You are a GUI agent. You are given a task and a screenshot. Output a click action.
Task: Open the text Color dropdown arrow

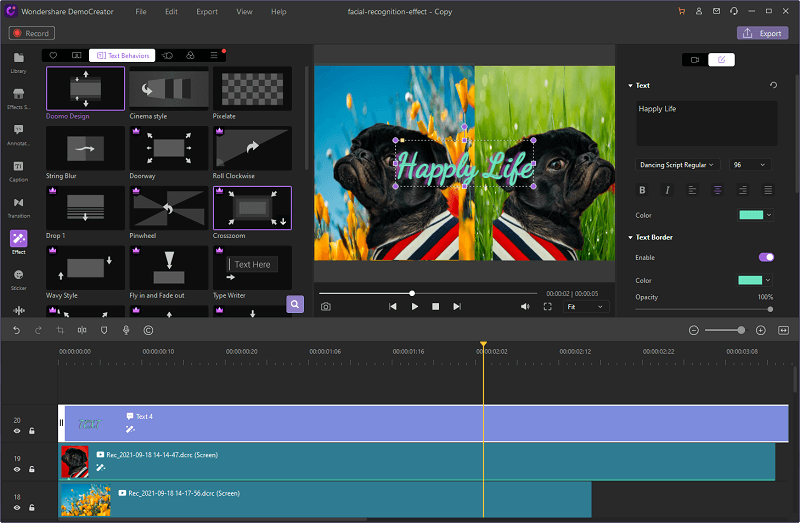(769, 215)
